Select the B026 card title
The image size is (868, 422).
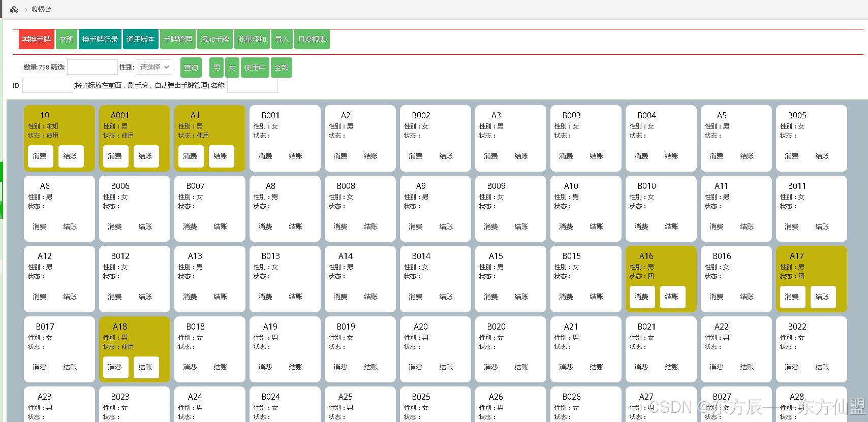click(572, 397)
